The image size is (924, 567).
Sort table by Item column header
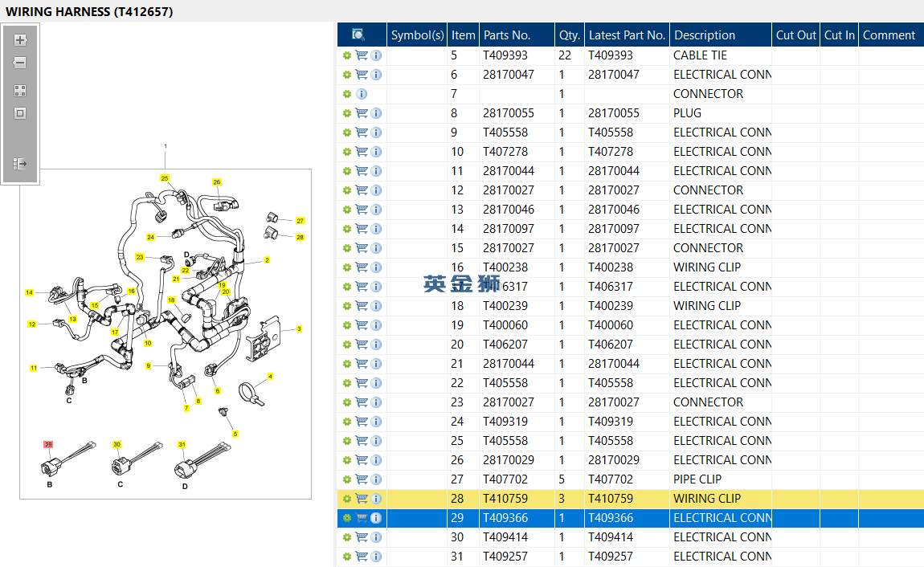[x=463, y=35]
